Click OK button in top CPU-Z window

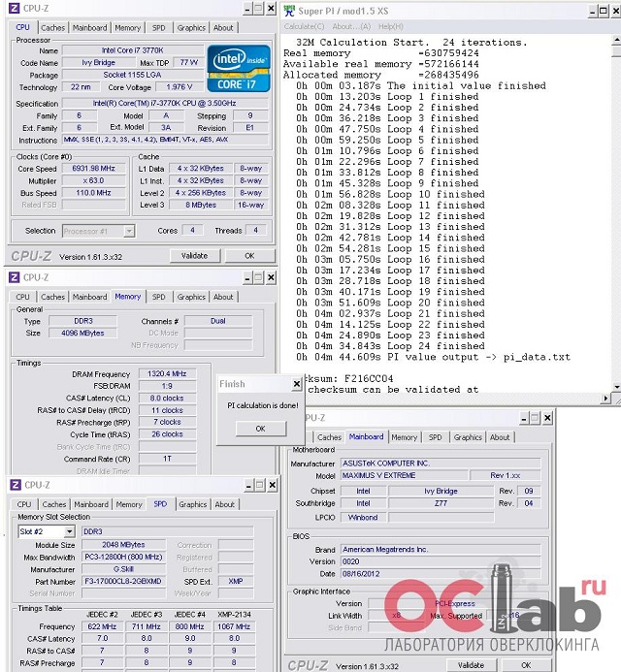[249, 256]
